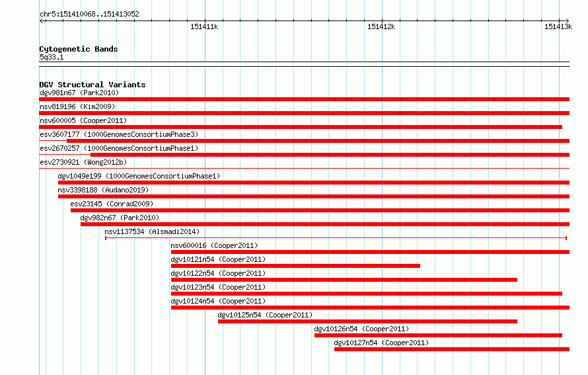Open dgv10125n54 (Cooper2011) label
This screenshot has height=375, width=588.
(265, 315)
